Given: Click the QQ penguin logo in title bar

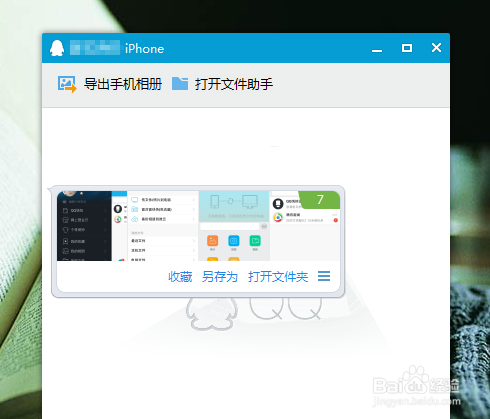Looking at the screenshot, I should [x=57, y=48].
